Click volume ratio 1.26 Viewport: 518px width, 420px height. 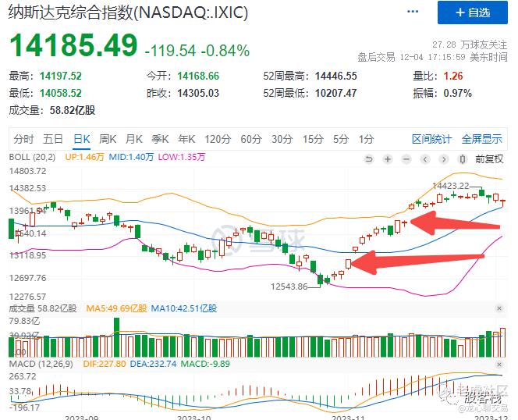pyautogui.click(x=453, y=76)
